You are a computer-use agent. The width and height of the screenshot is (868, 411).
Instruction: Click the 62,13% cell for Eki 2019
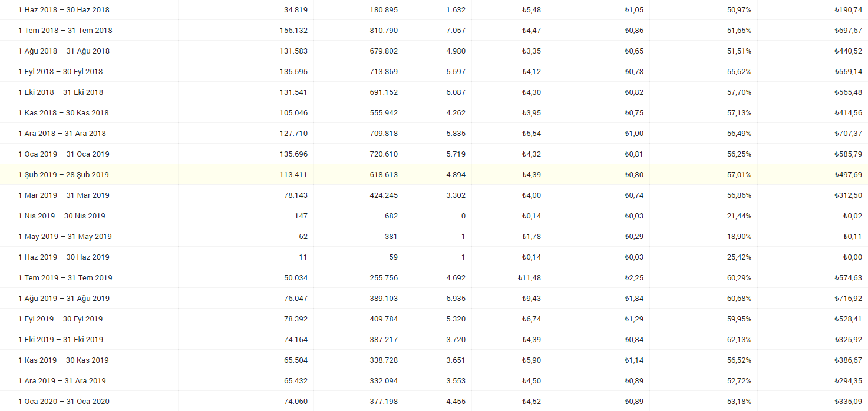739,340
